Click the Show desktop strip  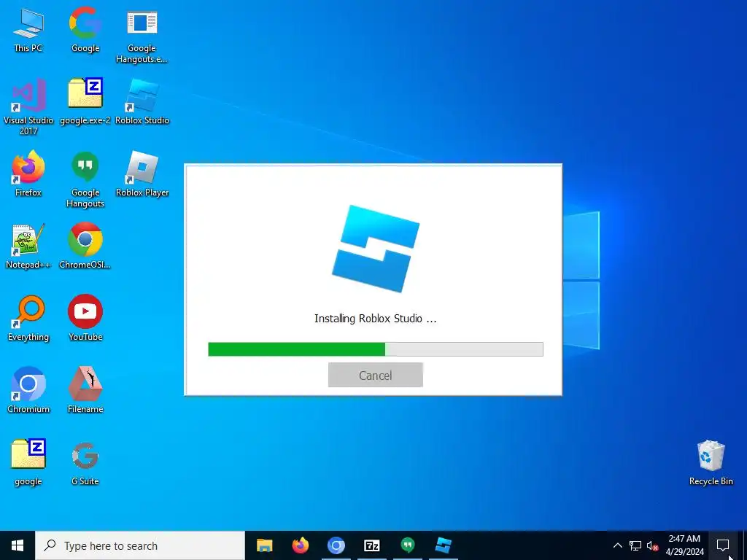745,545
